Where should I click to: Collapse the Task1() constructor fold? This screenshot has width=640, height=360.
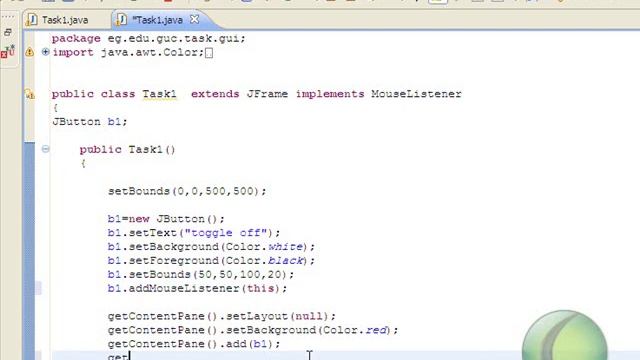coord(45,149)
